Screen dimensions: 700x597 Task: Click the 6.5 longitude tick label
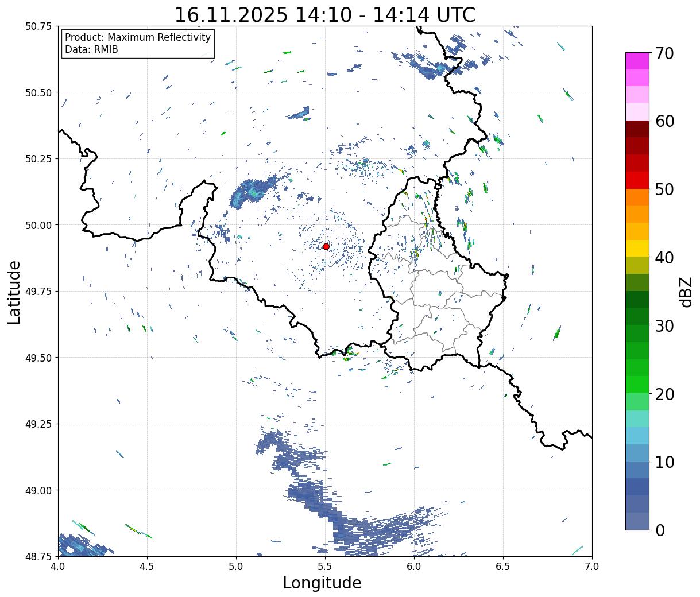point(503,567)
